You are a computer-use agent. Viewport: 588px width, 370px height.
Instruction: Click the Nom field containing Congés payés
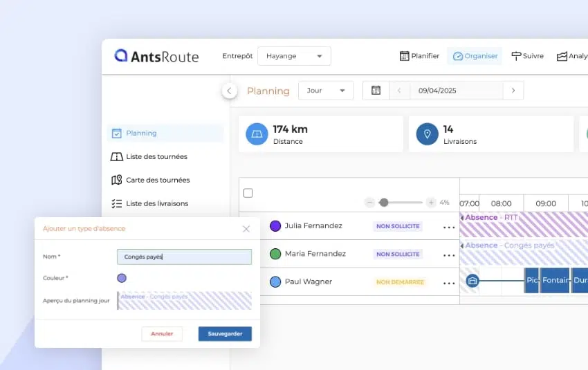coord(184,257)
